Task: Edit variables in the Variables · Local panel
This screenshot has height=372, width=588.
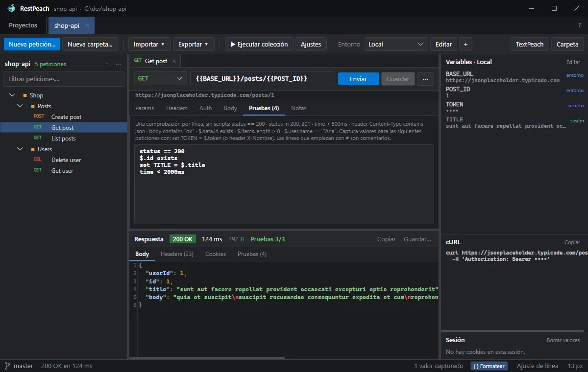Action: pyautogui.click(x=573, y=62)
